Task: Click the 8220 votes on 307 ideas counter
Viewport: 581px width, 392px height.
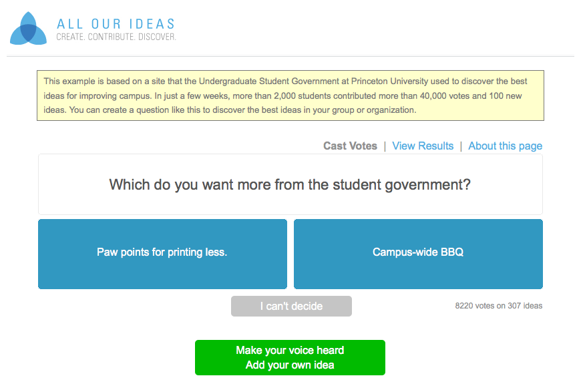Action: (x=499, y=306)
